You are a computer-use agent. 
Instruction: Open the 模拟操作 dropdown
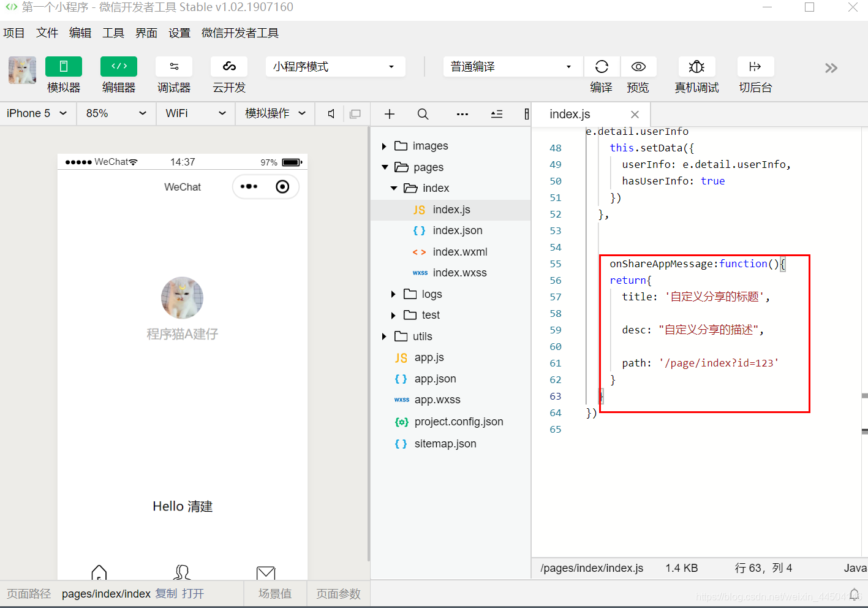click(276, 113)
